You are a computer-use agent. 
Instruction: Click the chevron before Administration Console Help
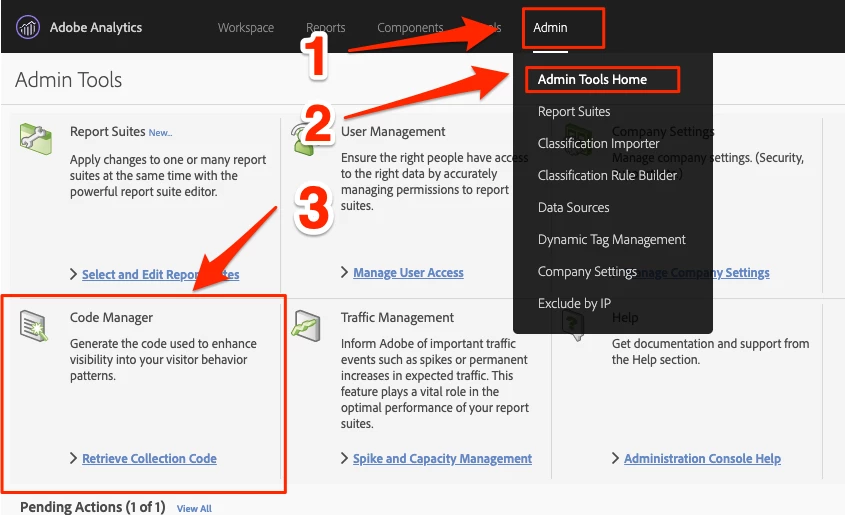click(615, 458)
